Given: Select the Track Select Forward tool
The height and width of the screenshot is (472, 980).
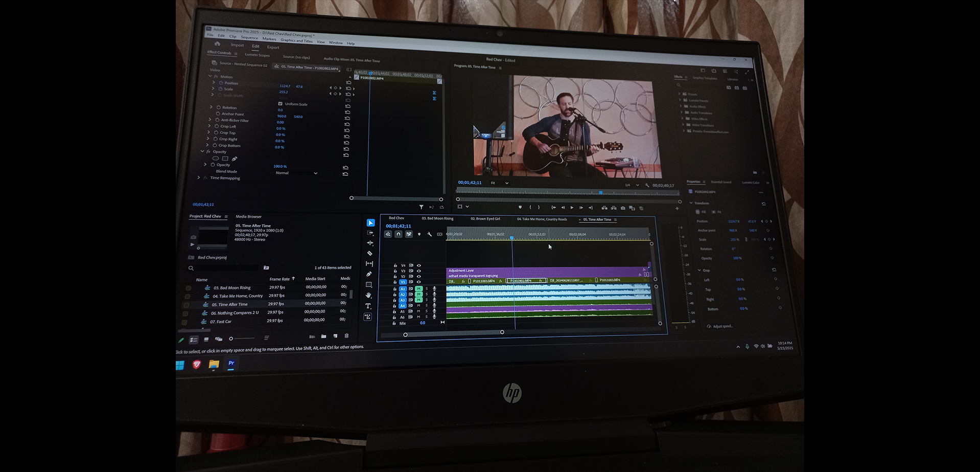Looking at the screenshot, I should tap(370, 233).
